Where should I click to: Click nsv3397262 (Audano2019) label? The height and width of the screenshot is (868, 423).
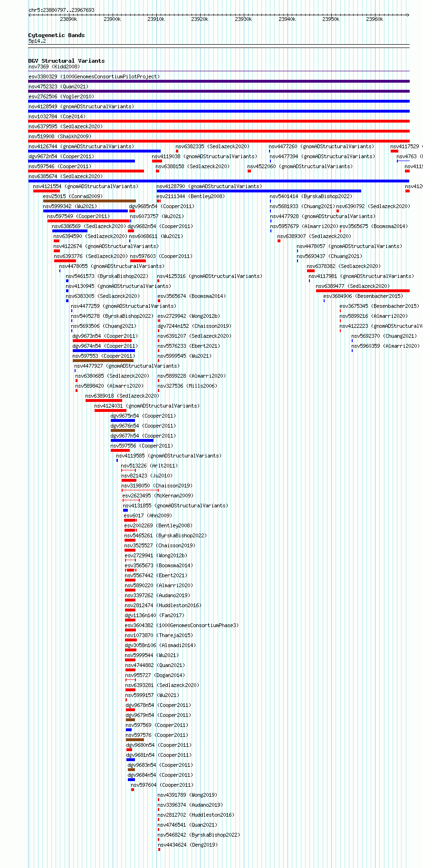157,595
